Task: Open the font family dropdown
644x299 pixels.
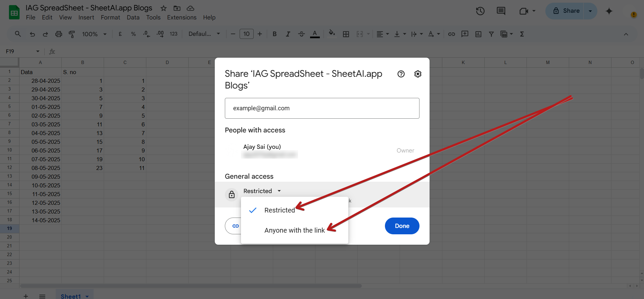Action: pos(204,34)
